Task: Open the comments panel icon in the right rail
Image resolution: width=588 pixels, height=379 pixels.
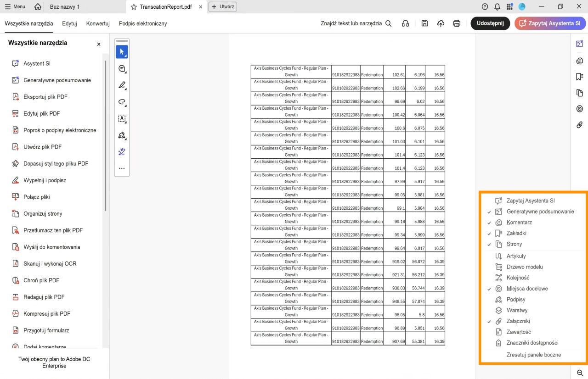Action: point(579,61)
